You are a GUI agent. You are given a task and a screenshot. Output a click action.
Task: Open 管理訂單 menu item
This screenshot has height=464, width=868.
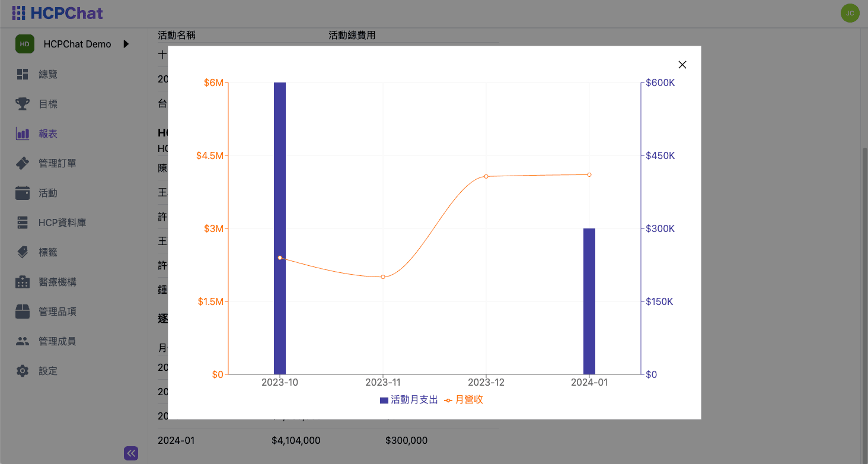coord(58,163)
